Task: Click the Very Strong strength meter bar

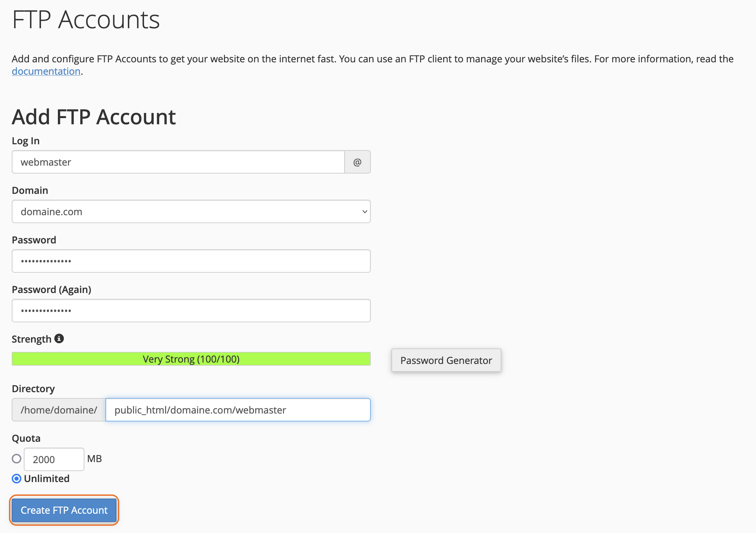Action: [191, 359]
